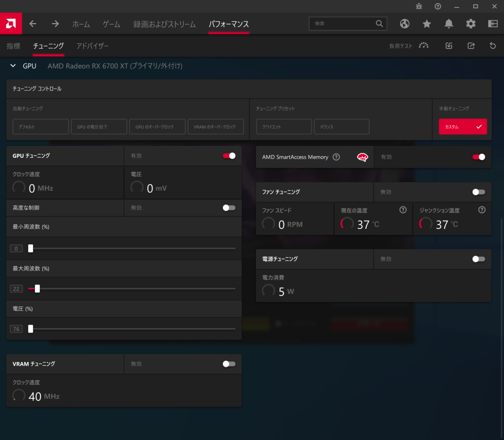
Task: Enable the ファン チューニング toggle
Action: point(478,192)
